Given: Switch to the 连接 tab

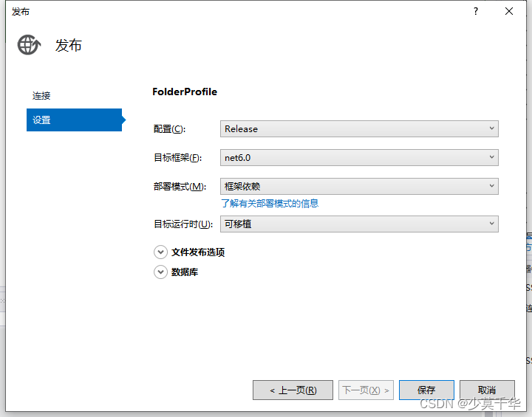Looking at the screenshot, I should click(42, 96).
